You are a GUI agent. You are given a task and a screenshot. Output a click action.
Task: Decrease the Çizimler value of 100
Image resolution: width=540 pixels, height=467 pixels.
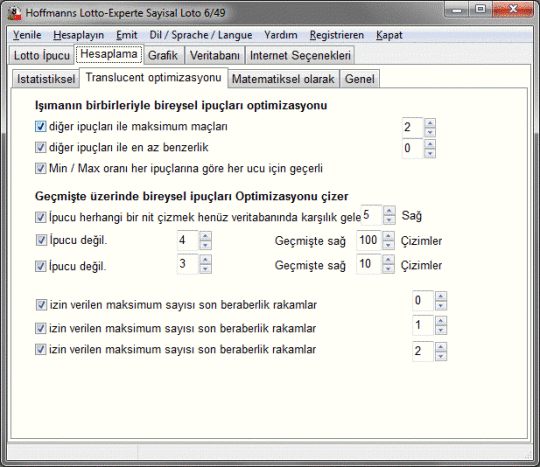(x=388, y=245)
